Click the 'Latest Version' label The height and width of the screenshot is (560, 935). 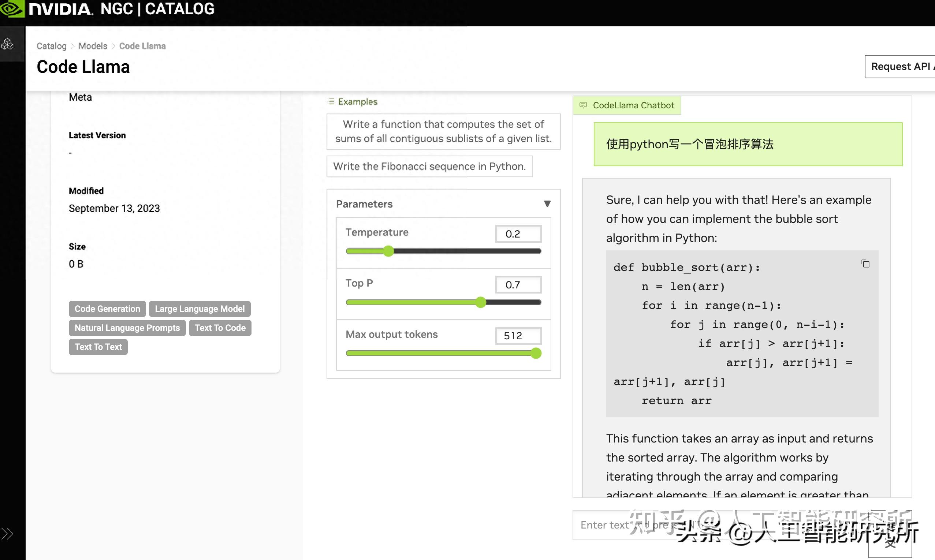click(97, 135)
